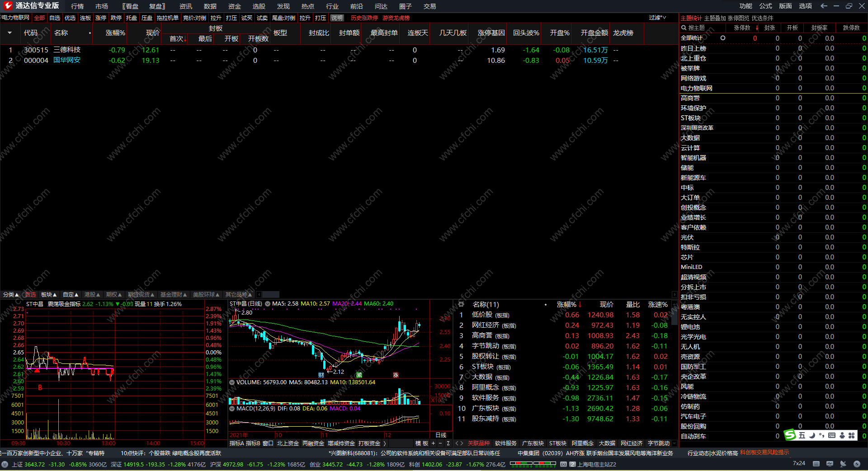Toggle the 全部统计 circle radio

coord(723,38)
